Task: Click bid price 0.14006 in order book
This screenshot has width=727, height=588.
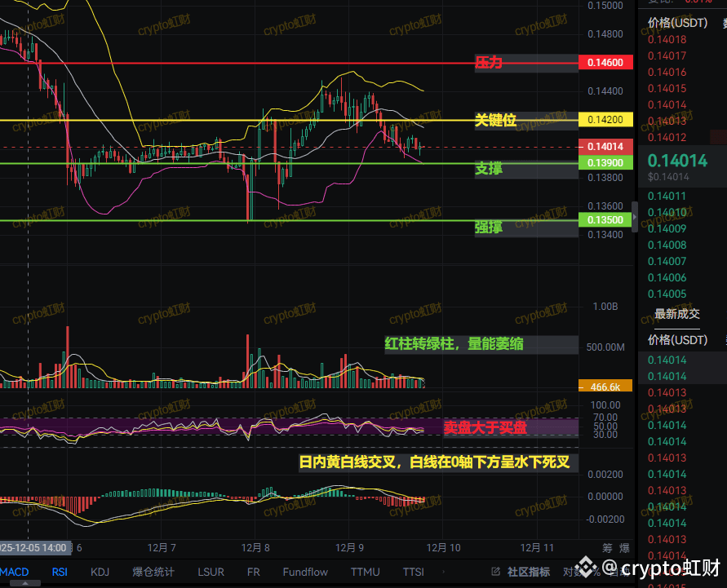Action: [x=667, y=277]
